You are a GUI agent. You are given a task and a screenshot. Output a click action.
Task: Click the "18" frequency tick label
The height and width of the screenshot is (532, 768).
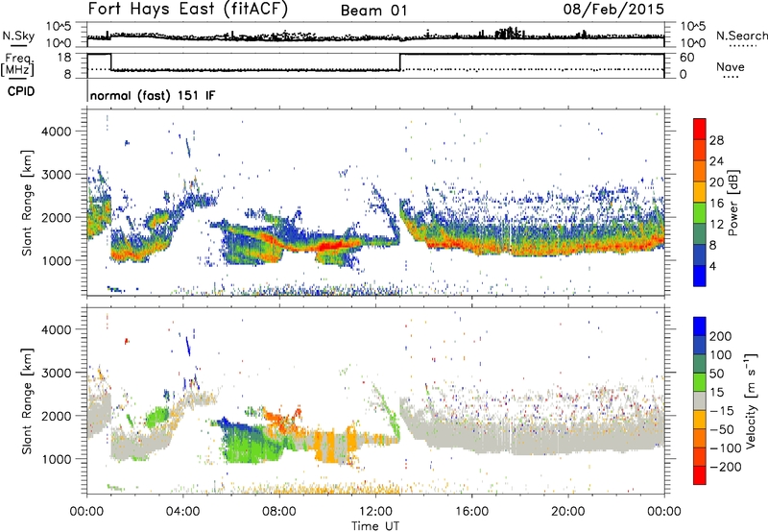tap(64, 58)
